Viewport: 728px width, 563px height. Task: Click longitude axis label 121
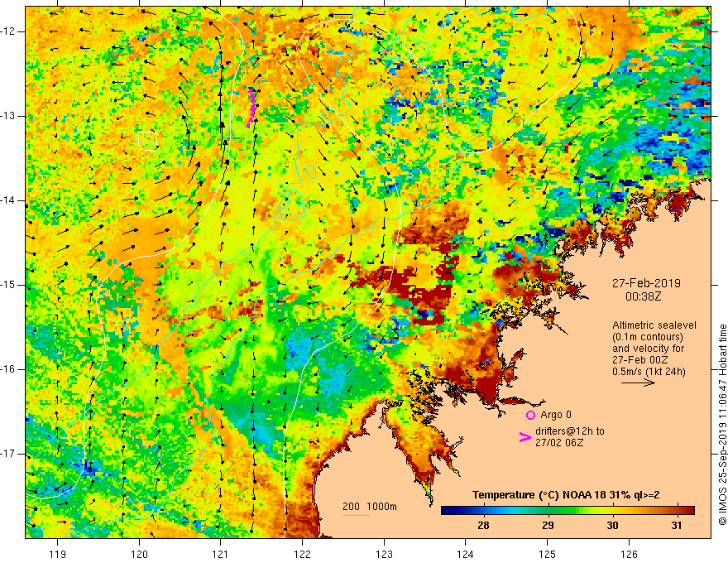(221, 554)
